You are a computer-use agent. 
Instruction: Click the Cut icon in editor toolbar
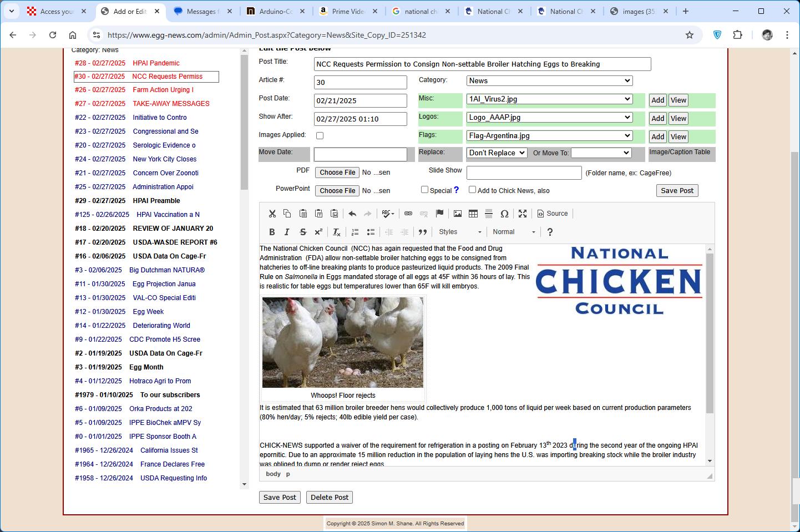tap(272, 214)
